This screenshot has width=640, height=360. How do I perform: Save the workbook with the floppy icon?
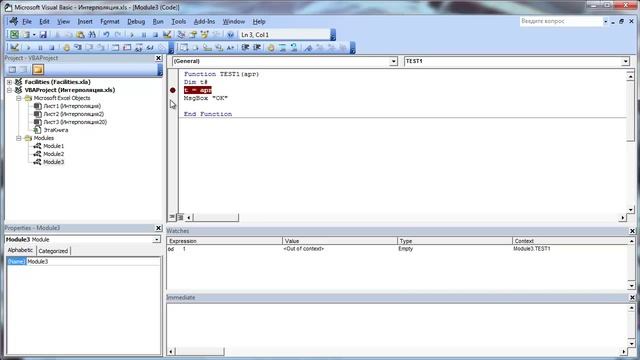pos(43,35)
